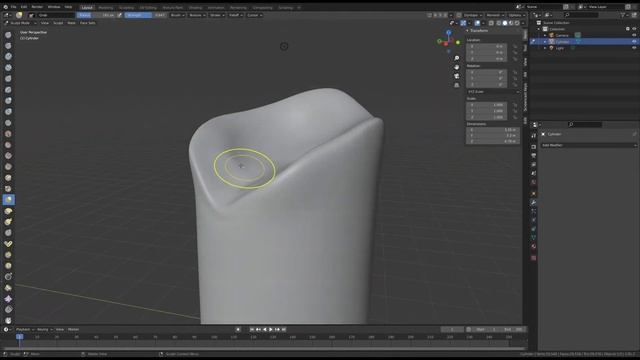The height and width of the screenshot is (360, 640).
Task: Jump to the timeline start frame
Action: [252, 329]
